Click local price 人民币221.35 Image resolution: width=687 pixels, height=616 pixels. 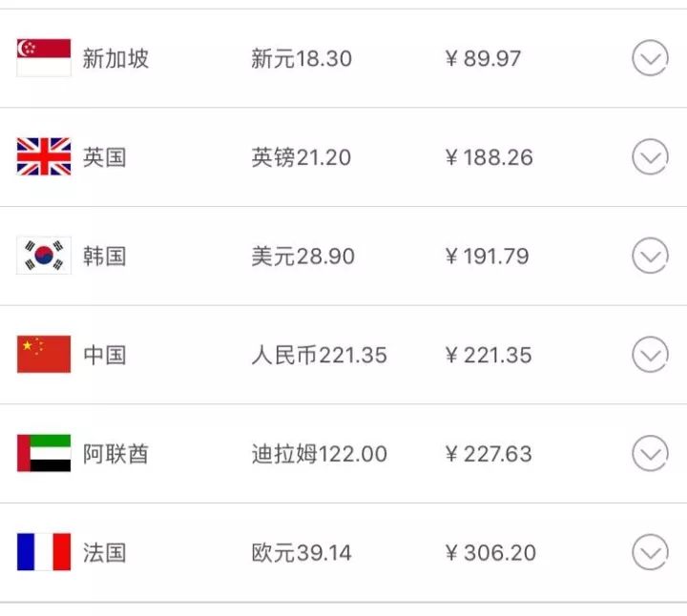(319, 356)
